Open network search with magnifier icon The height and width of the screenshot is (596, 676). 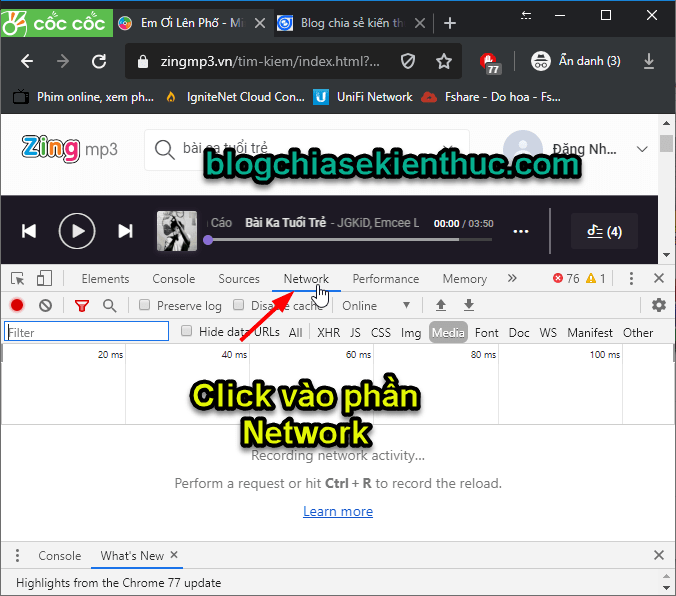110,306
